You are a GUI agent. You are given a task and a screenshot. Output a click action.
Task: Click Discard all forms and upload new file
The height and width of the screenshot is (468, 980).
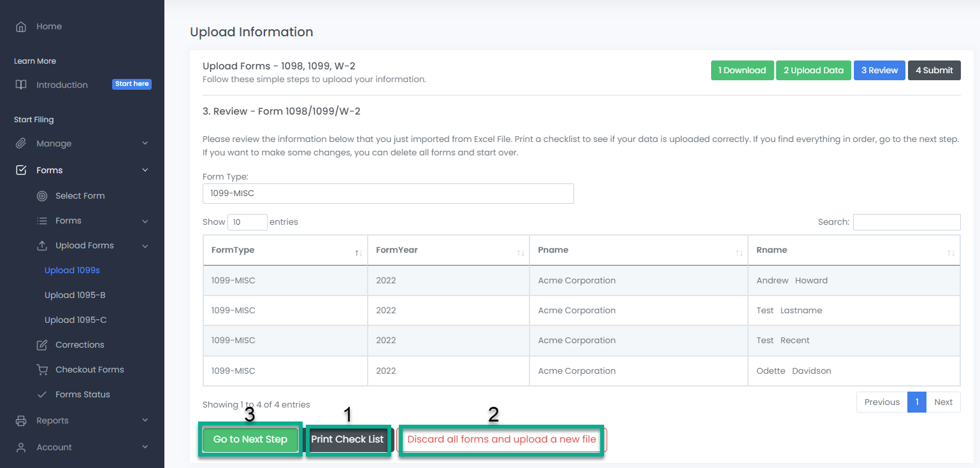click(501, 439)
